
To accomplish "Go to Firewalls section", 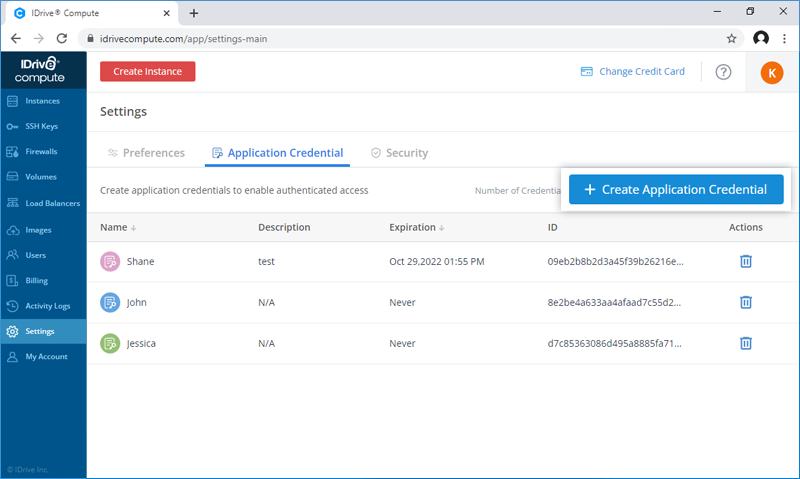I will [43, 152].
